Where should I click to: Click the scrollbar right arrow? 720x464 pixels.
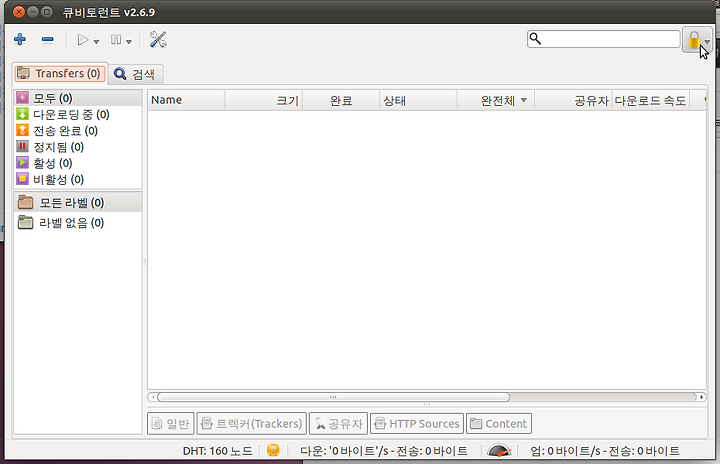click(702, 397)
